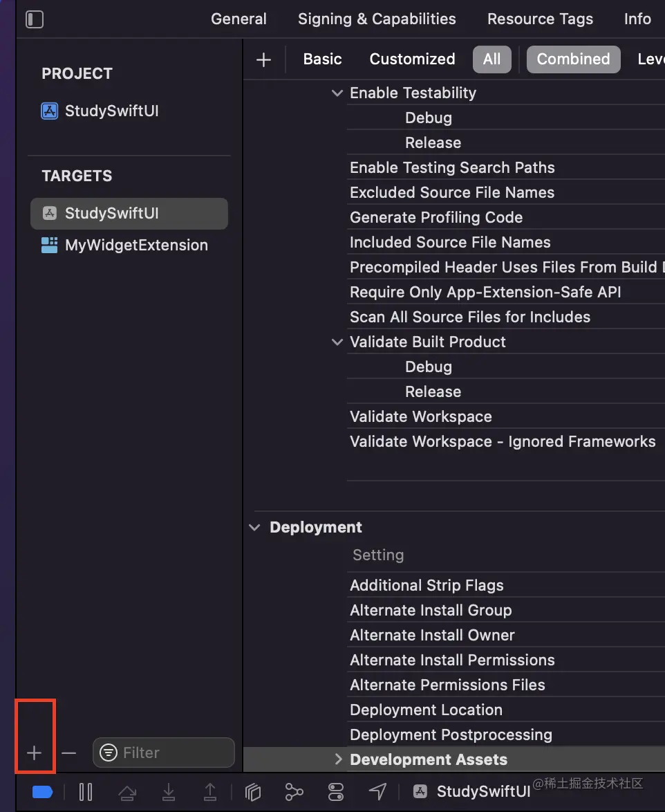Collapse the Deployment section
The height and width of the screenshot is (812, 665).
point(254,528)
